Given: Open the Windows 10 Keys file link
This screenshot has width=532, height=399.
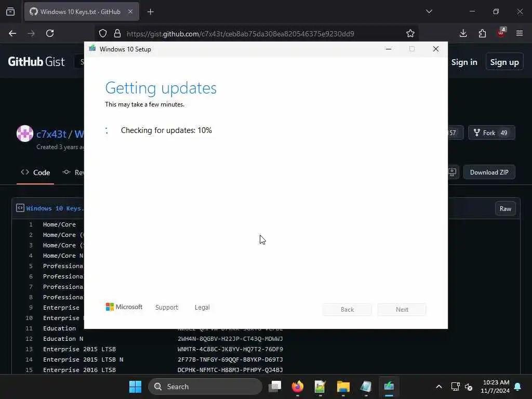Looking at the screenshot, I should click(x=55, y=208).
